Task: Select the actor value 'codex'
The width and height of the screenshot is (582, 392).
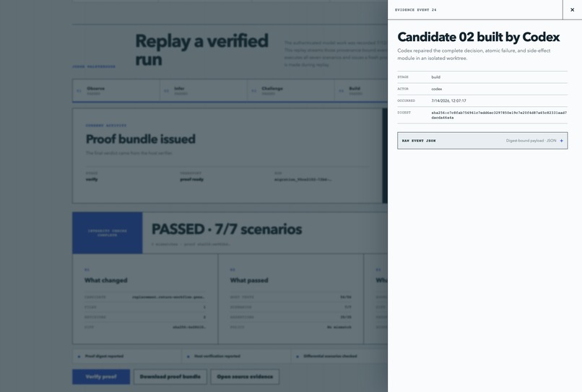Action: (x=436, y=89)
